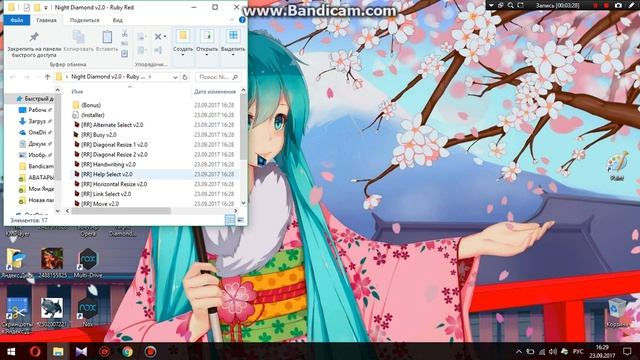Screen dimensions: 640x360
Task: Open the Opera browser from the taskbar
Action: tap(35, 351)
